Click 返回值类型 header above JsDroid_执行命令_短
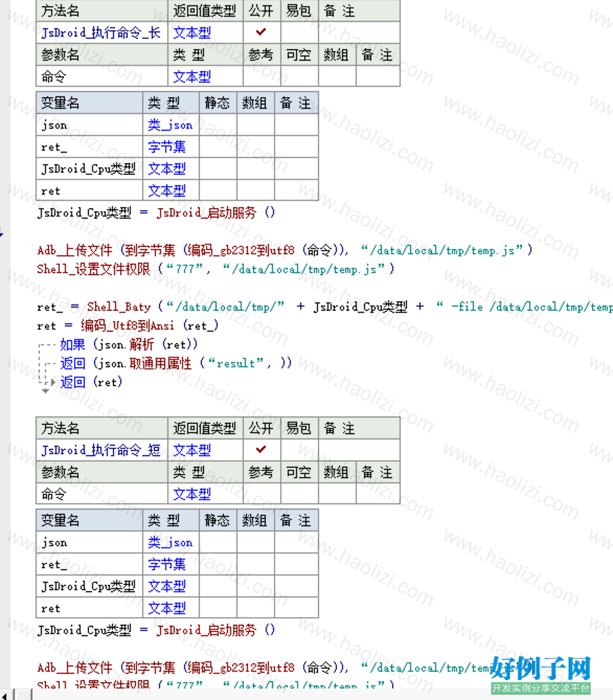613x700 pixels. click(x=205, y=428)
